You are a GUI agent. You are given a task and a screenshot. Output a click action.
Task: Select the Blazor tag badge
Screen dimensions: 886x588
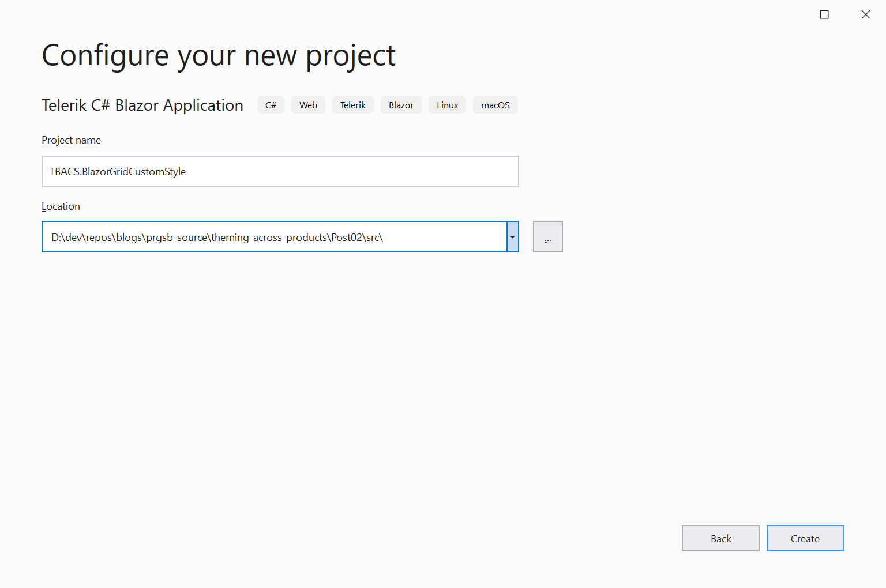click(x=401, y=105)
